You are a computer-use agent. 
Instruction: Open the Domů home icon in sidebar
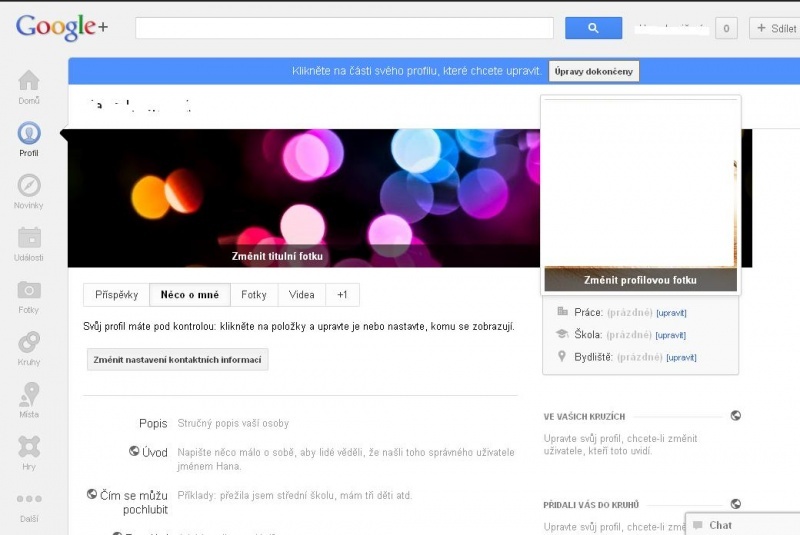(x=29, y=82)
